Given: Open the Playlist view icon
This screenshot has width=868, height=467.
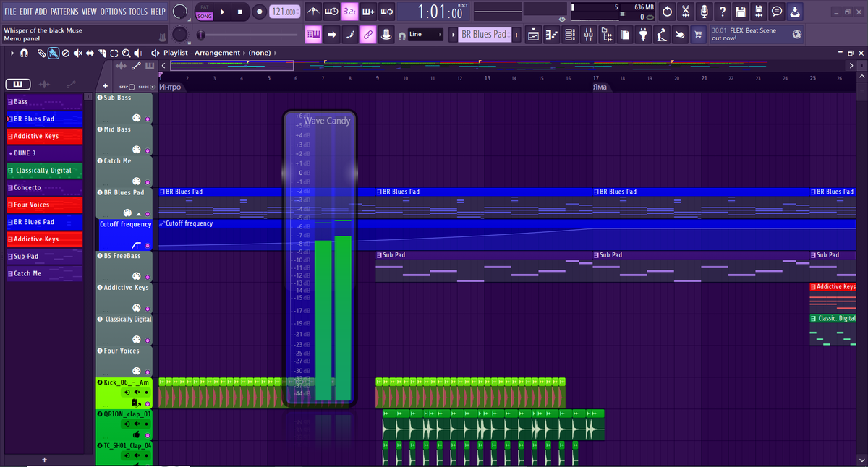Looking at the screenshot, I should click(534, 34).
